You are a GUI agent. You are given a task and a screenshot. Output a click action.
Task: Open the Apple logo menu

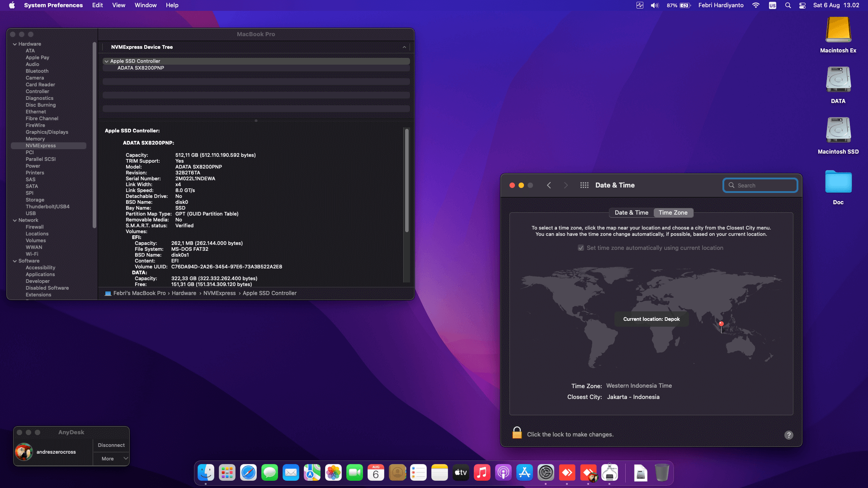12,5
